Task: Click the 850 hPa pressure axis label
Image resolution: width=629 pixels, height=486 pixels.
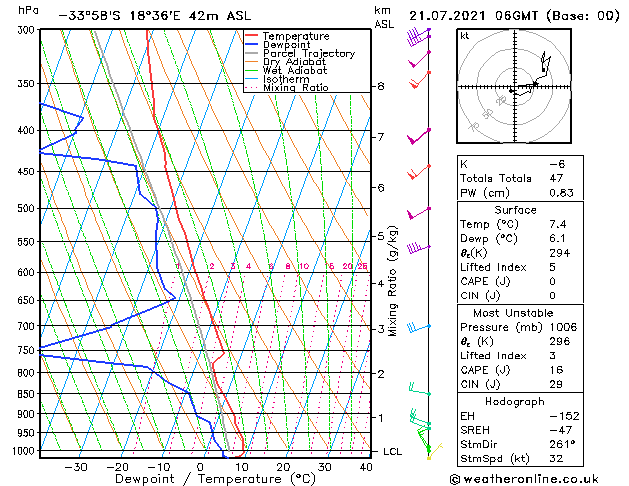Action: (x=26, y=394)
